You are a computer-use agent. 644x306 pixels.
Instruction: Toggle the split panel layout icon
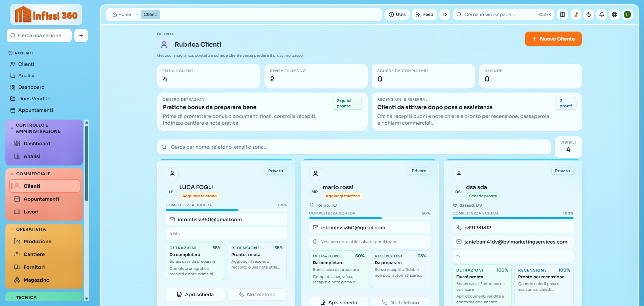point(562,15)
